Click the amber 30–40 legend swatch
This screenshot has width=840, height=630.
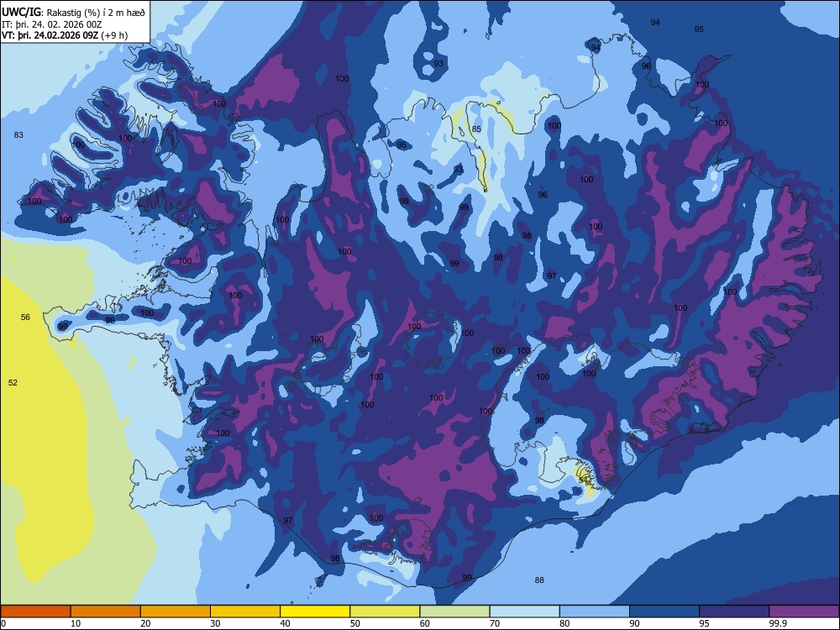pos(245,612)
